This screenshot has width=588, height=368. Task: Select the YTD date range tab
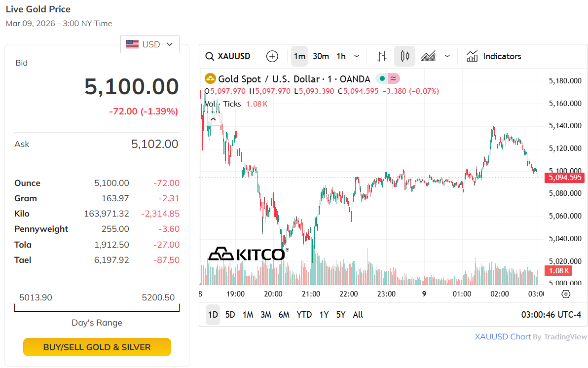304,315
